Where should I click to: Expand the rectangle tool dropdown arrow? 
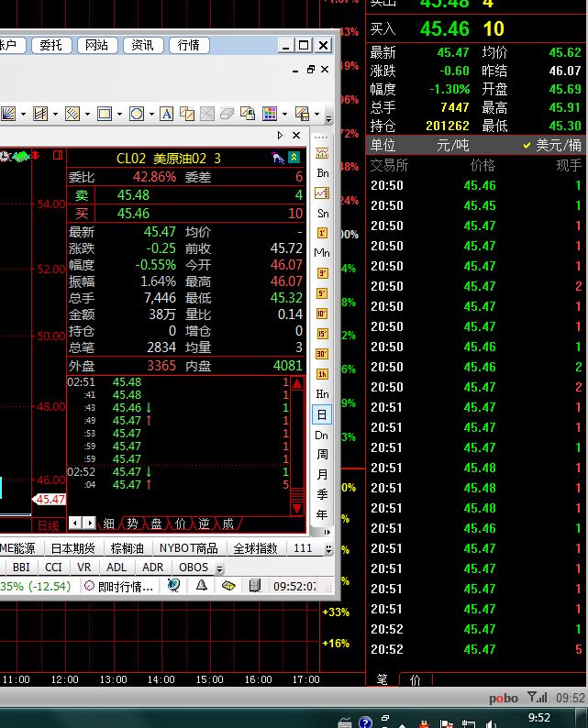coord(119,115)
